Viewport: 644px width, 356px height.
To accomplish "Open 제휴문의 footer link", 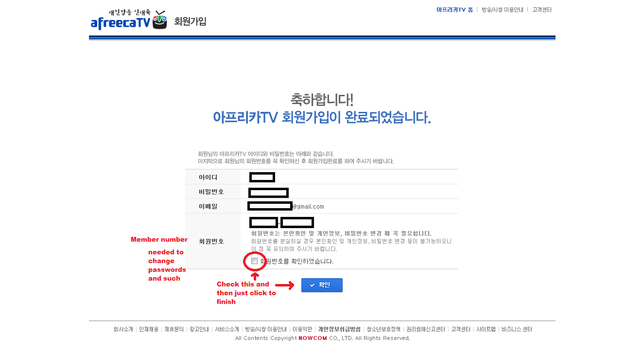I will pyautogui.click(x=174, y=329).
